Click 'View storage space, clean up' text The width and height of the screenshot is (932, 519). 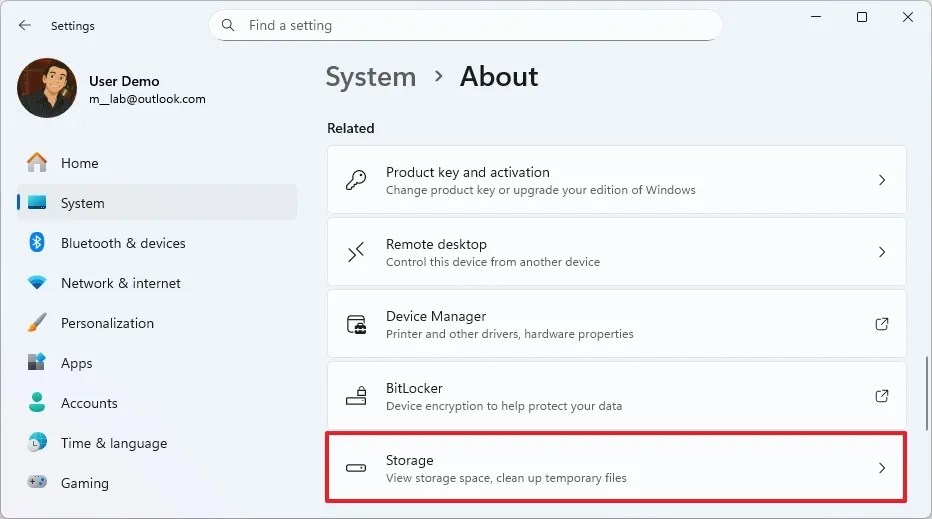pyautogui.click(x=506, y=477)
